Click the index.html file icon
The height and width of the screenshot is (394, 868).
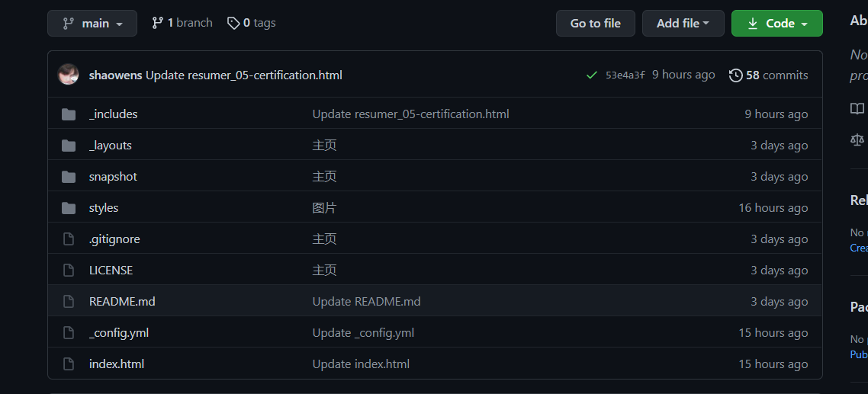69,364
